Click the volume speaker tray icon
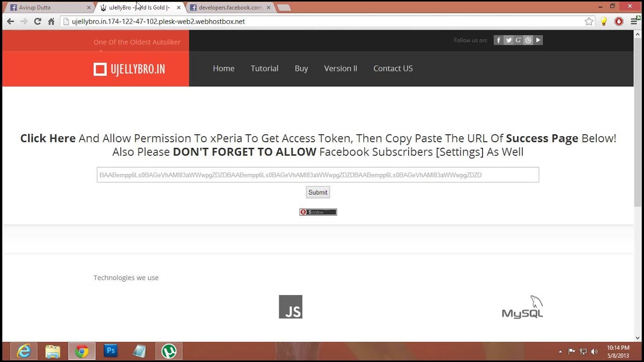The width and height of the screenshot is (644, 362). [594, 351]
